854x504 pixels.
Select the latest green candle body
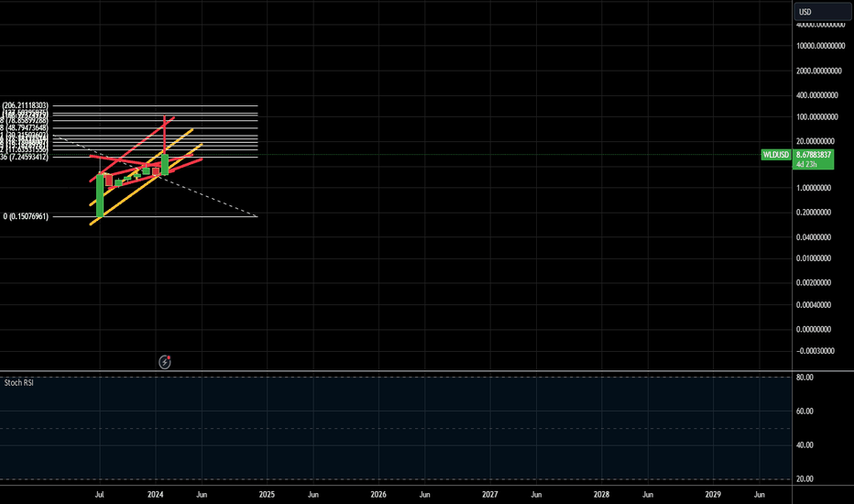pyautogui.click(x=165, y=165)
